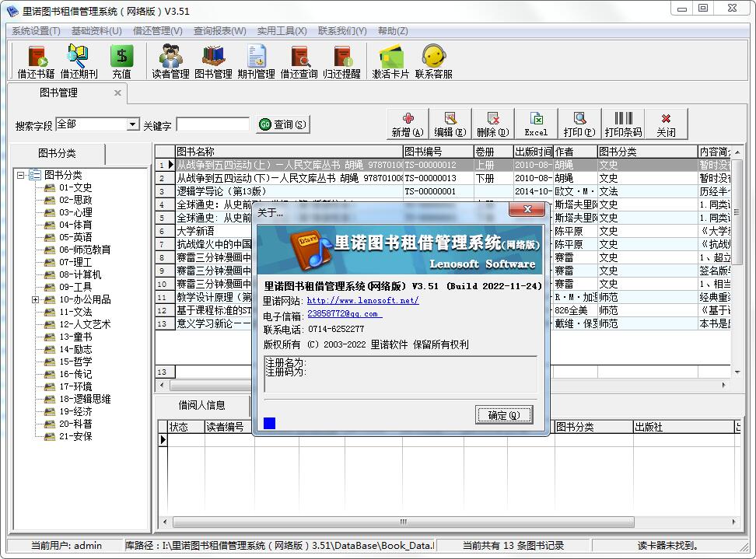Click the 图书编号 column header
Viewport: 756px width, 559px height.
coord(438,152)
